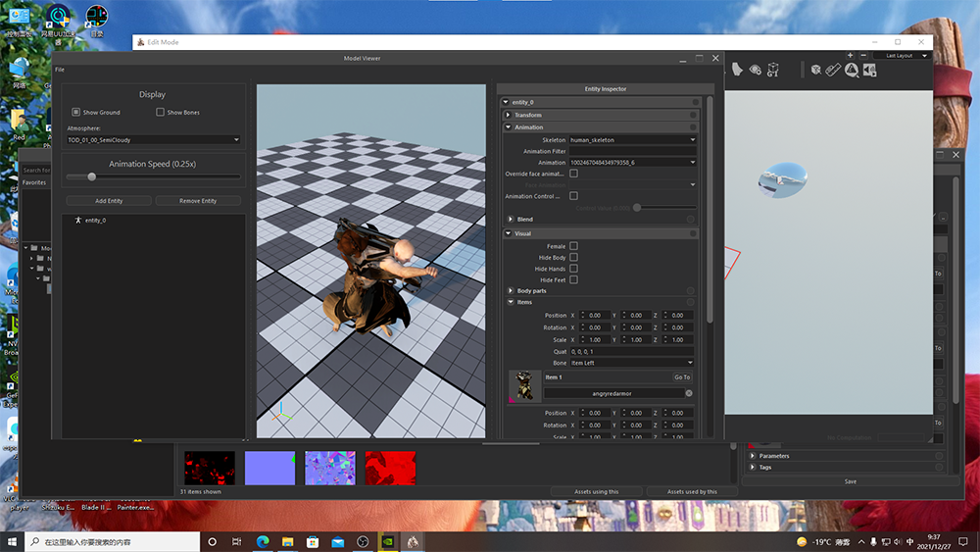
Task: Open the Mail app from the taskbar
Action: (x=337, y=541)
